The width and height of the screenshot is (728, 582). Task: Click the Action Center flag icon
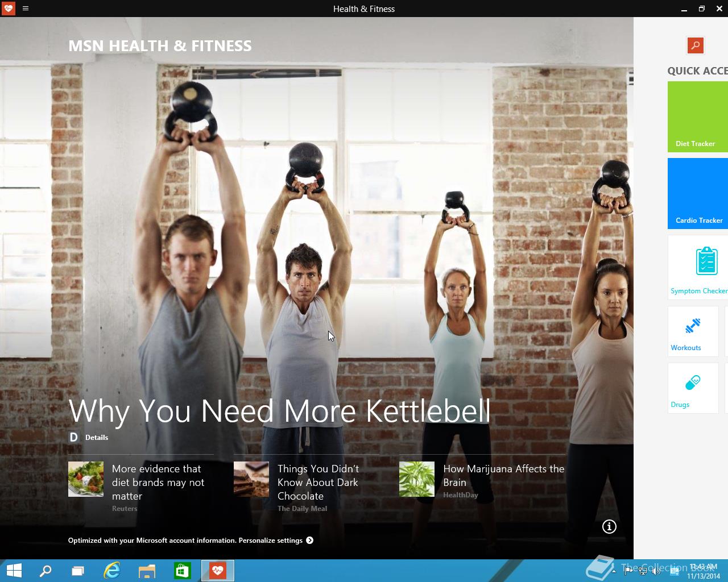tap(628, 571)
